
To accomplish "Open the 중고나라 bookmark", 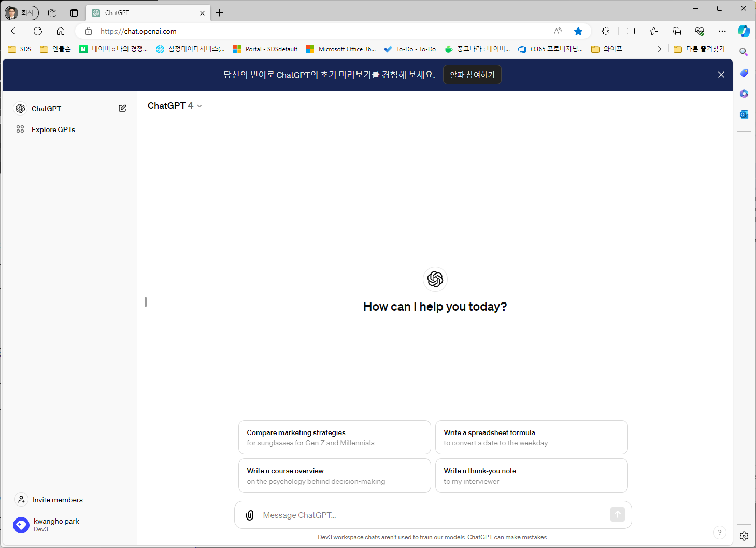I will click(x=478, y=49).
